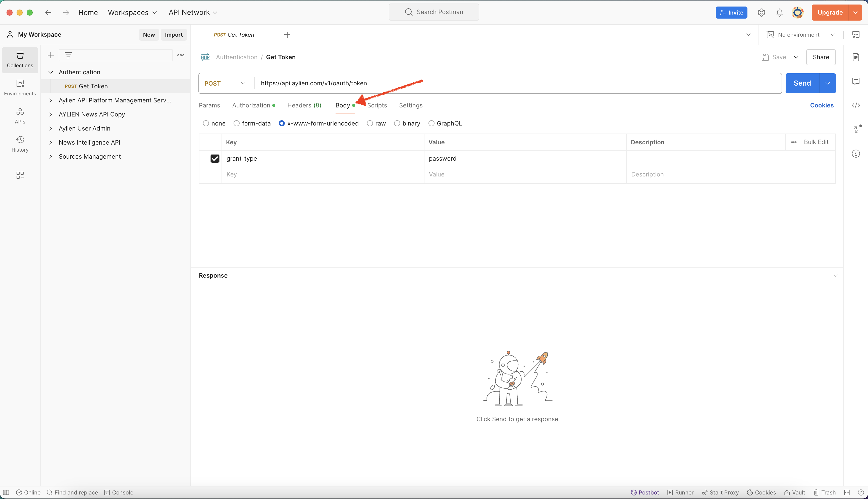This screenshot has height=499, width=868.
Task: Open the Cookies link
Action: click(822, 105)
